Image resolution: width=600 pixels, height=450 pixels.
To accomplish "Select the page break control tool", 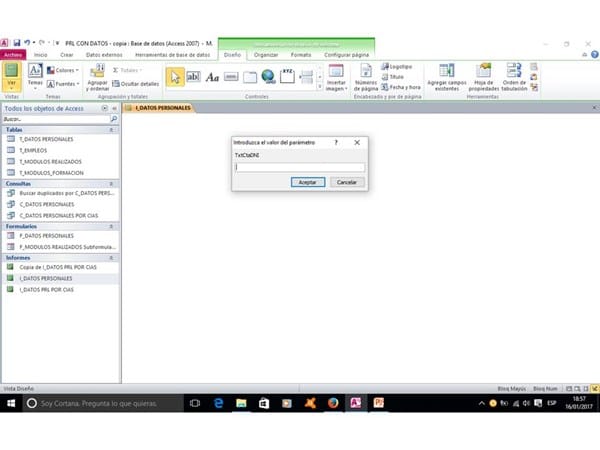I will coord(306,77).
